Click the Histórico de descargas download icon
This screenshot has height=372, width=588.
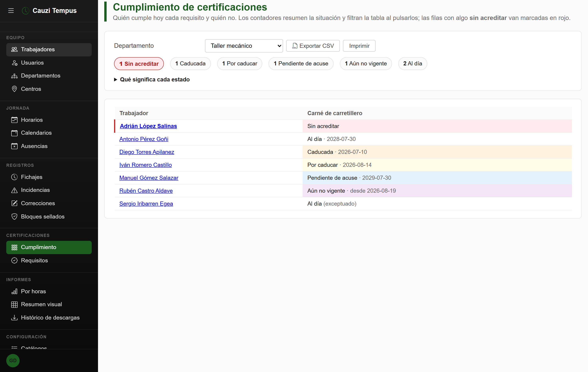click(15, 318)
